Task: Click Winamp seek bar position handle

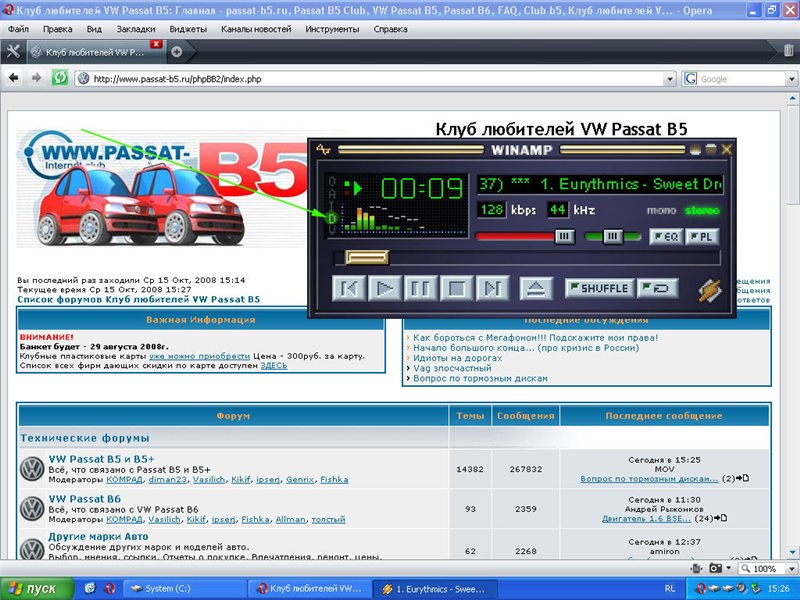Action: (x=367, y=257)
